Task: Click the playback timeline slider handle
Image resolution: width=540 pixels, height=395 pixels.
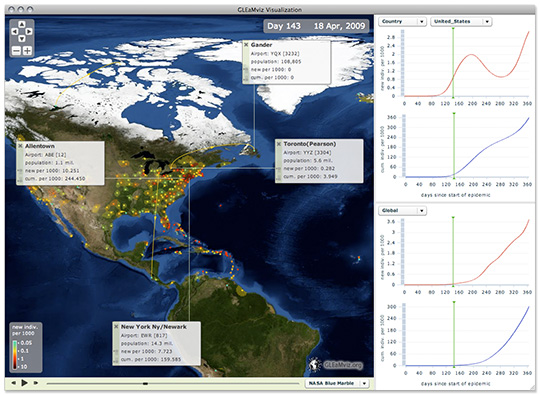Action: (x=145, y=383)
